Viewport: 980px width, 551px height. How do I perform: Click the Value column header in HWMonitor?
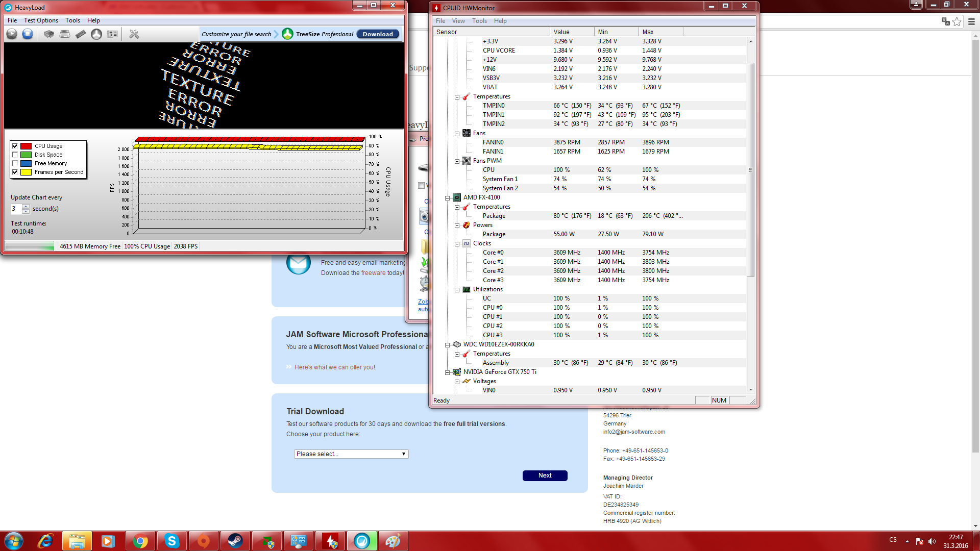tap(572, 32)
